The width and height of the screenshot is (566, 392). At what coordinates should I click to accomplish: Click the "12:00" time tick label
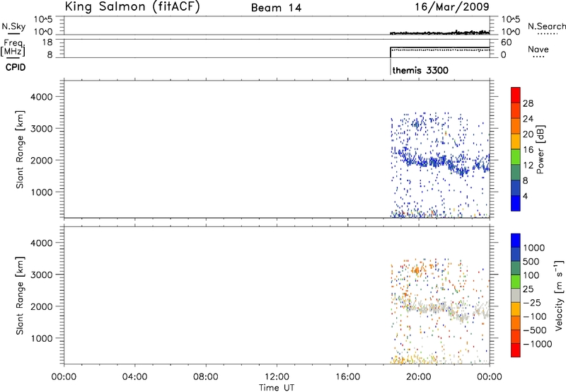point(277,377)
